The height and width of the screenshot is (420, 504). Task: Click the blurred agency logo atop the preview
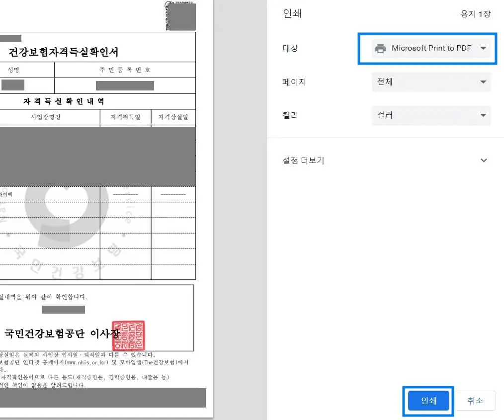[180, 16]
